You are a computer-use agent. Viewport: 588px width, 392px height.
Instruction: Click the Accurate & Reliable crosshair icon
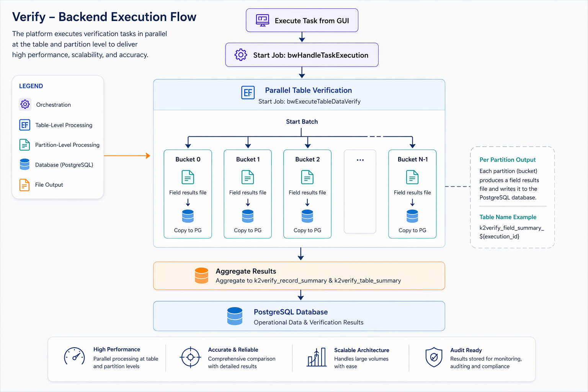click(x=190, y=358)
